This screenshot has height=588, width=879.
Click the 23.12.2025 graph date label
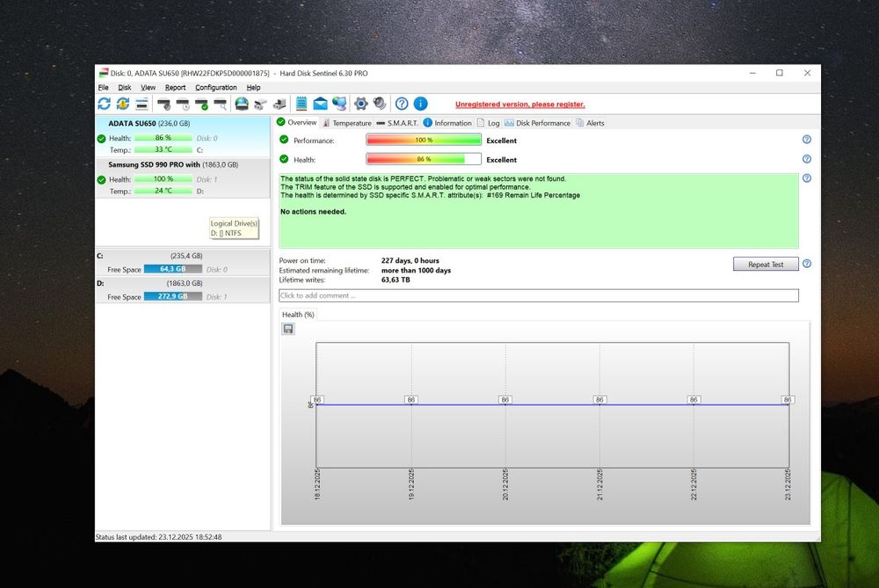pos(788,485)
